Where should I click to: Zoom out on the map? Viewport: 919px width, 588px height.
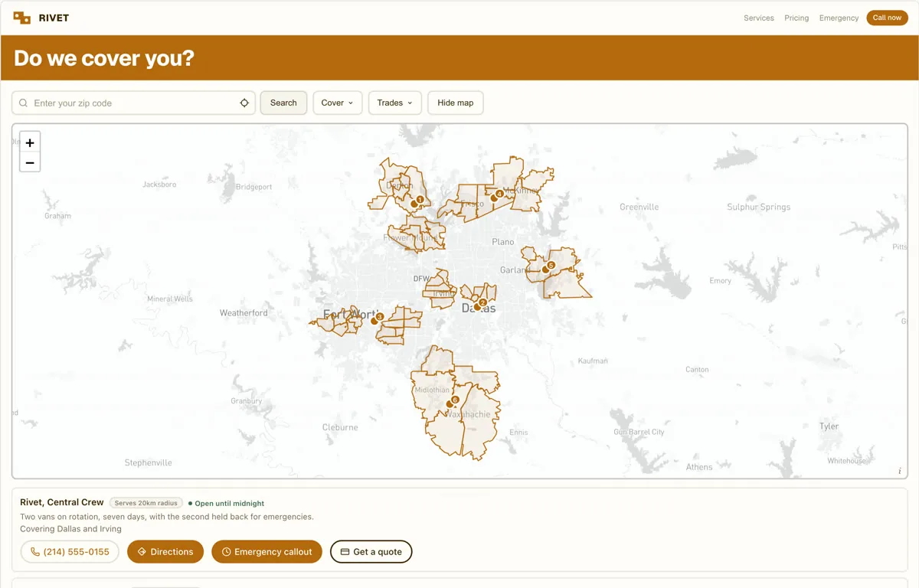click(x=30, y=162)
